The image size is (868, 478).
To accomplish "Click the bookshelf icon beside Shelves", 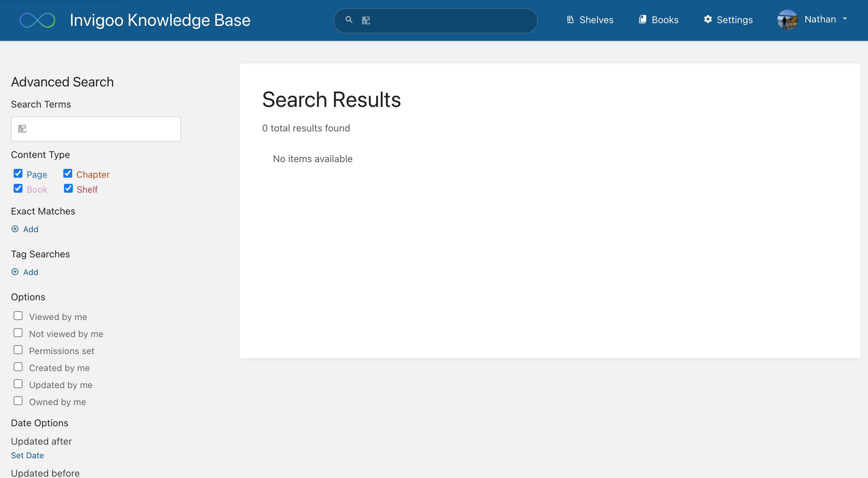I will 570,20.
